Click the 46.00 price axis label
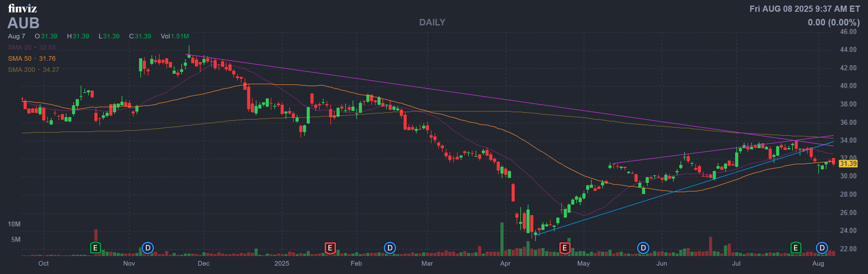This screenshot has height=274, width=868. 848,32
